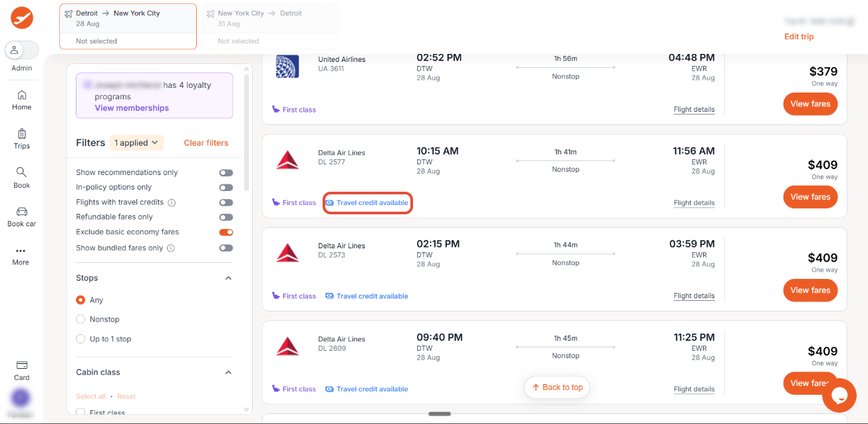Viewport: 868px width, 424px height.
Task: Open the chat support bubble
Action: click(x=839, y=395)
